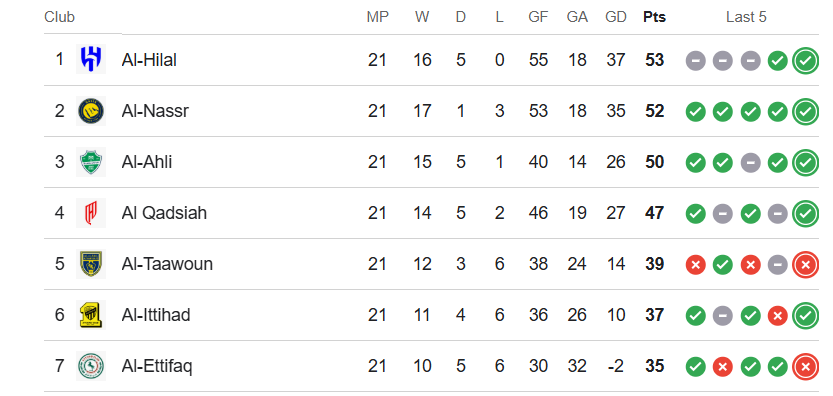Click the Al-Nassr club crest
The height and width of the screenshot is (396, 833).
91,111
